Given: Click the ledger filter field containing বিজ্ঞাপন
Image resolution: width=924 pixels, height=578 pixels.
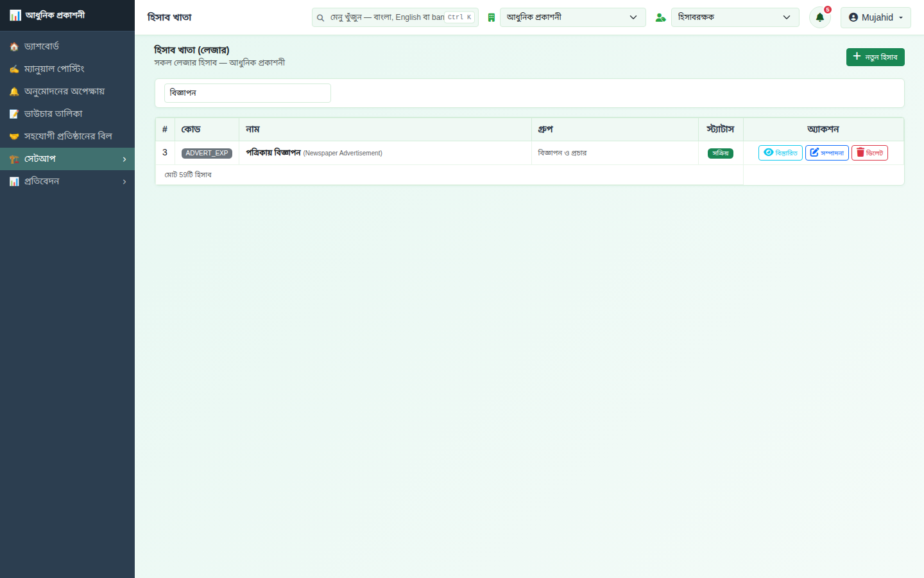Looking at the screenshot, I should tap(248, 93).
